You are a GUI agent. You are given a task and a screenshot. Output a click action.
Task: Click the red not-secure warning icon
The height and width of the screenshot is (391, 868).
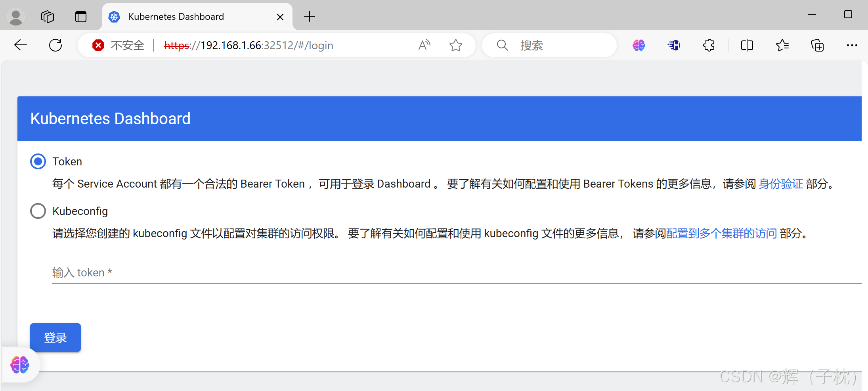pyautogui.click(x=98, y=45)
